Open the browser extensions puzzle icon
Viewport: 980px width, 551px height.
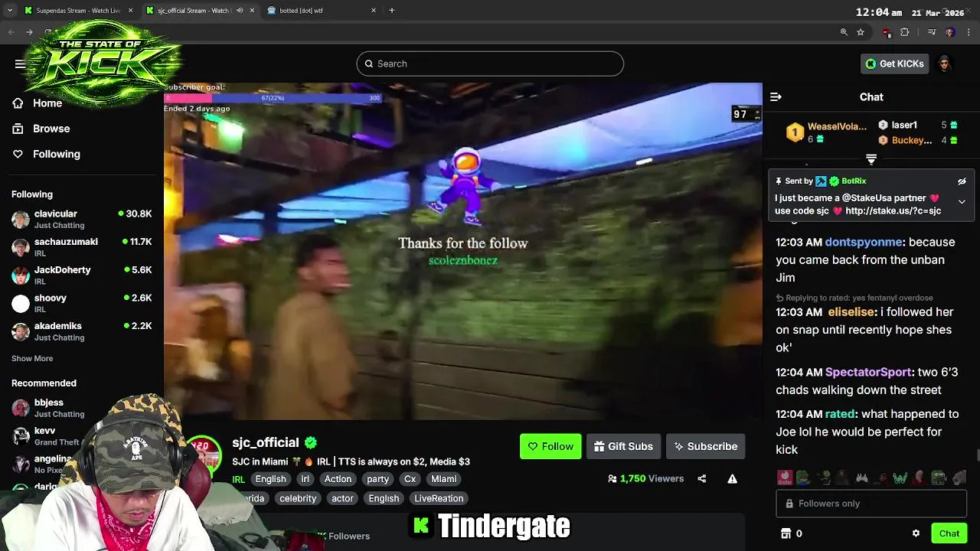pyautogui.click(x=905, y=32)
